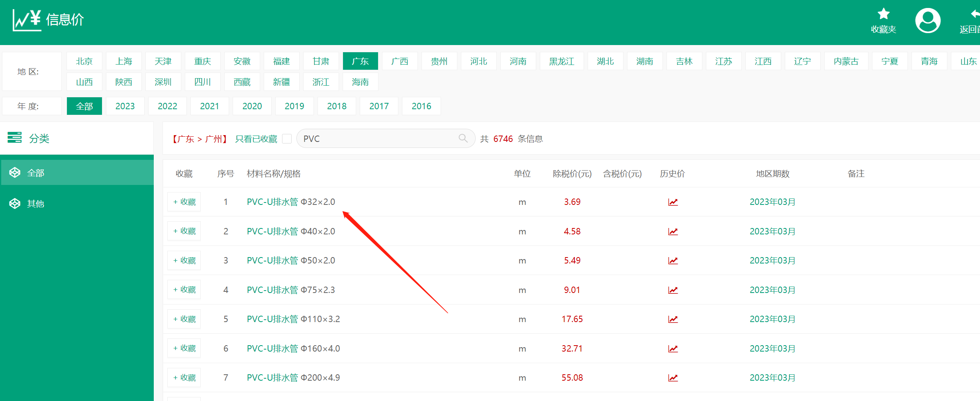
Task: Click the cube icon beside 全部
Action: pos(15,173)
